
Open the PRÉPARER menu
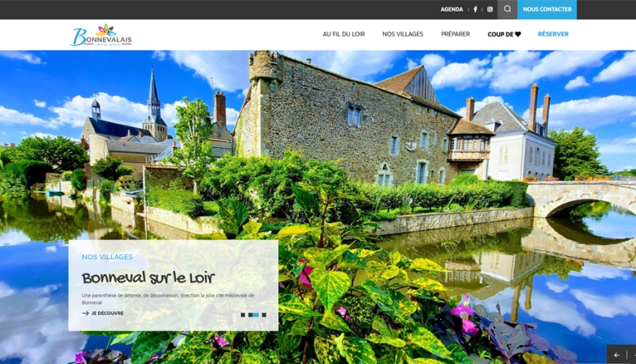455,34
